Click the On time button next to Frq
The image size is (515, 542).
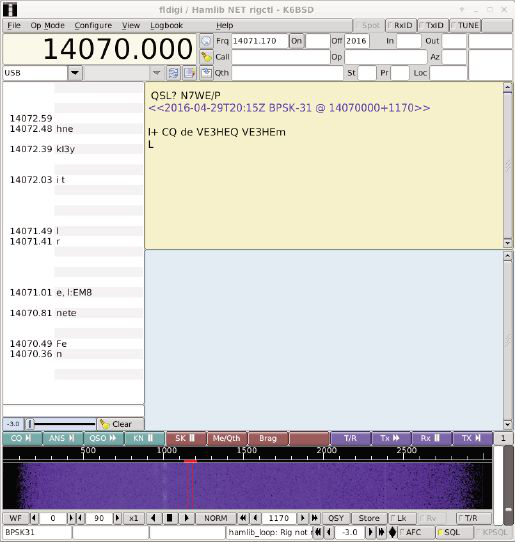[297, 41]
